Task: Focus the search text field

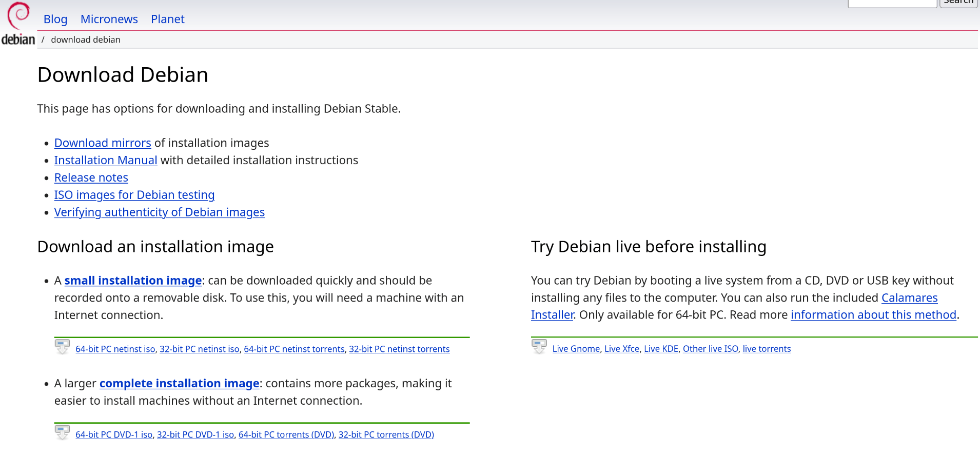Action: (x=892, y=3)
